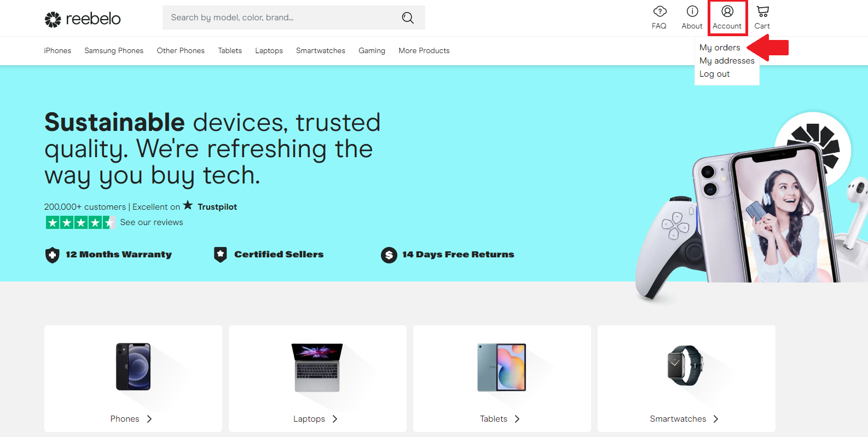This screenshot has height=437, width=868.
Task: Click the search magnifying glass icon
Action: coord(408,18)
